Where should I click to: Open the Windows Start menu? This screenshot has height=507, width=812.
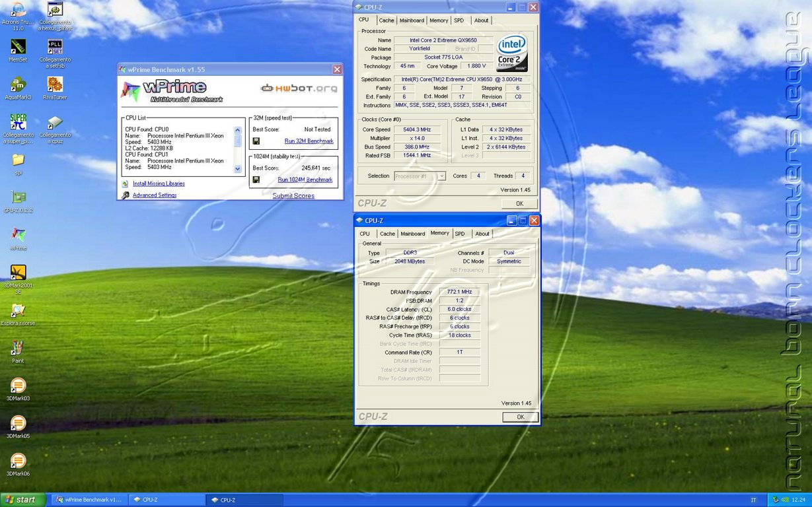pyautogui.click(x=23, y=500)
